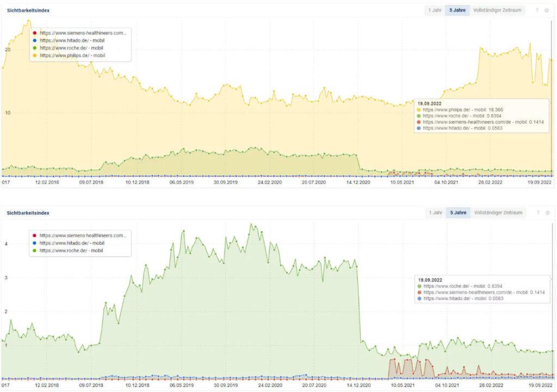Select '5 Jahre' range in top chart
The height and width of the screenshot is (392, 557).
pyautogui.click(x=456, y=10)
